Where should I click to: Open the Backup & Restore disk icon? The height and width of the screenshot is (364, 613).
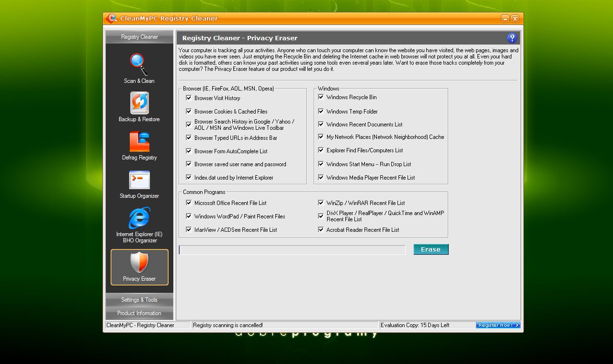click(x=139, y=103)
